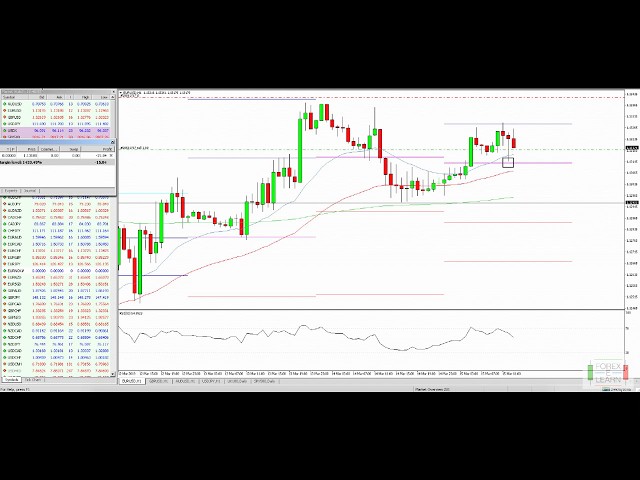Open the USDJPY,H1 chart tab
The width and height of the screenshot is (640, 480).
click(x=212, y=380)
